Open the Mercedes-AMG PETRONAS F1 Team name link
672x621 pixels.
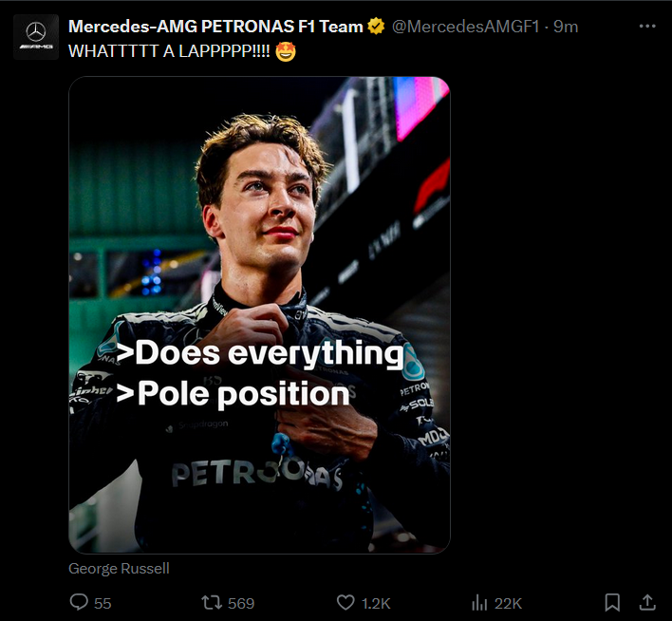pos(215,27)
